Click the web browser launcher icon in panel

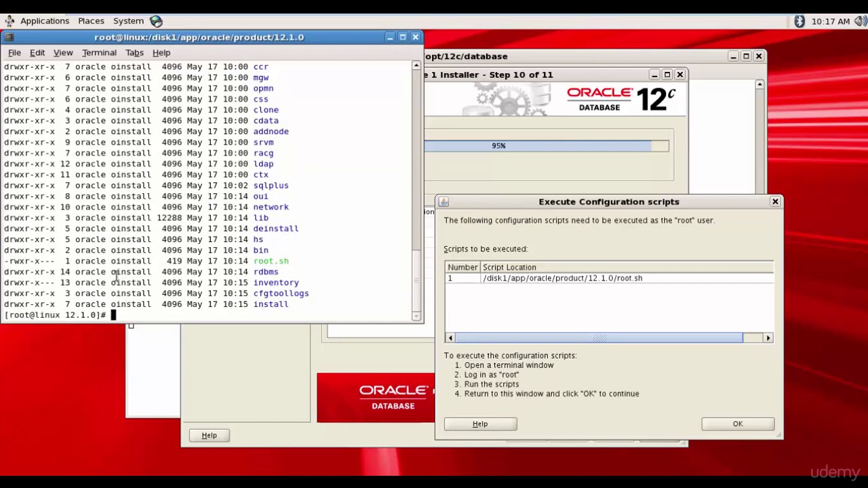click(156, 21)
